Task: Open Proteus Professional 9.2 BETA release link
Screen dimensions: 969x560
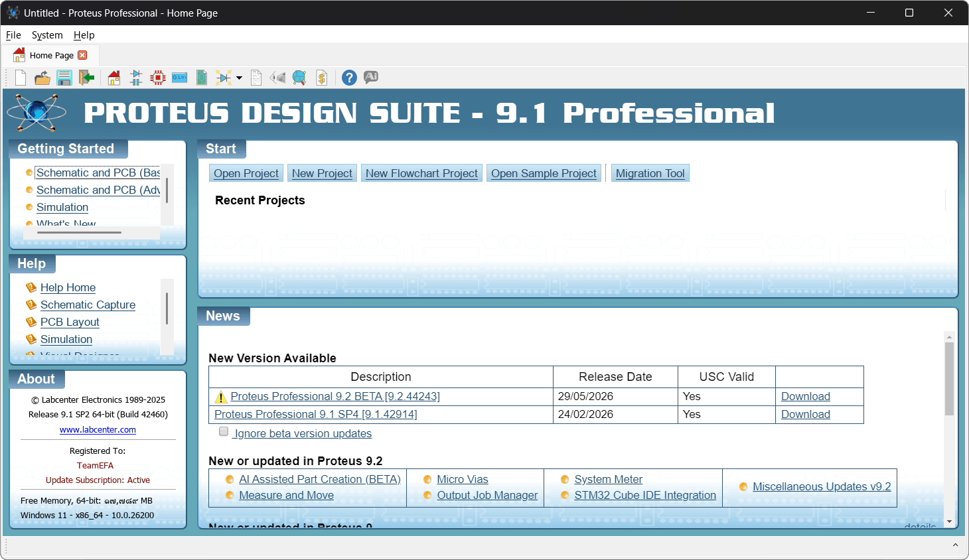Action: [335, 396]
